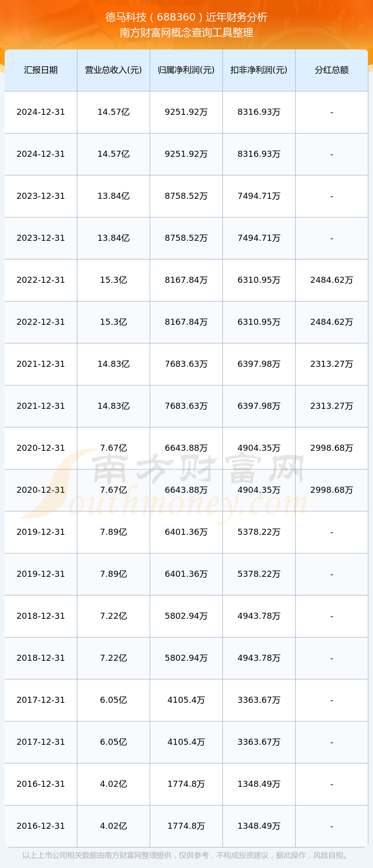
Task: Click the 汇报日期 column header
Action: pyautogui.click(x=41, y=70)
